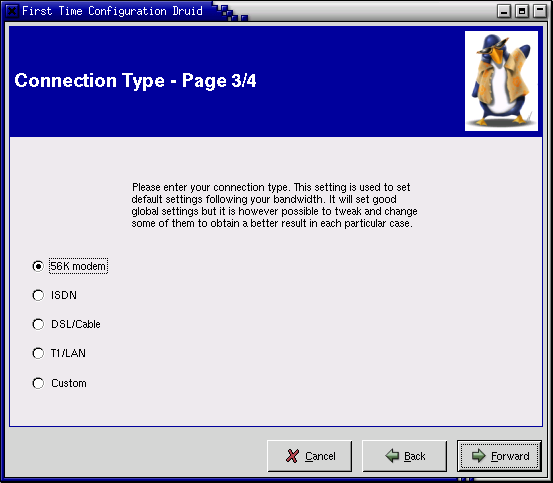The width and height of the screenshot is (553, 483).
Task: Proceed with the Forward button
Action: tap(499, 456)
